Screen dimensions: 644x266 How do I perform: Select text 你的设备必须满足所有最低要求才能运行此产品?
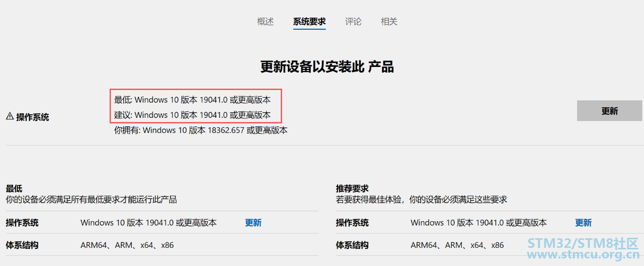click(91, 199)
